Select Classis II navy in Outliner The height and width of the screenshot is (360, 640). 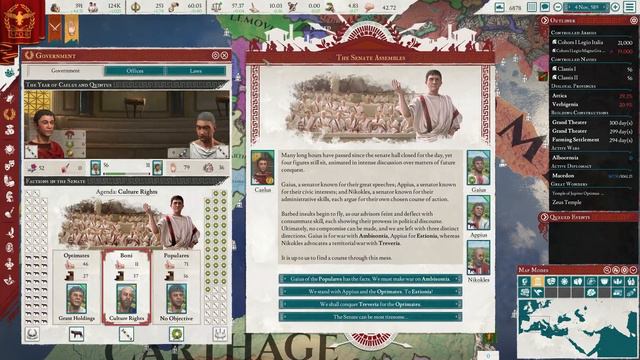pyautogui.click(x=592, y=77)
